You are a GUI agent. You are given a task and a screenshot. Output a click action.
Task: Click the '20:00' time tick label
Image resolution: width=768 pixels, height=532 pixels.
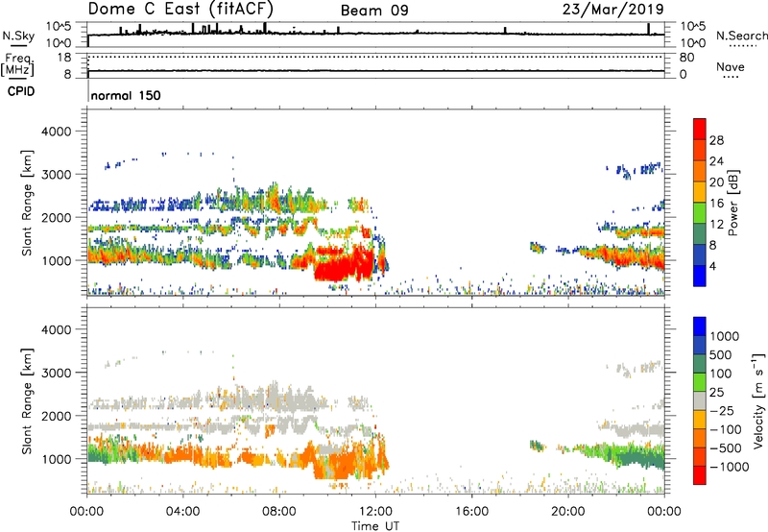click(x=567, y=512)
